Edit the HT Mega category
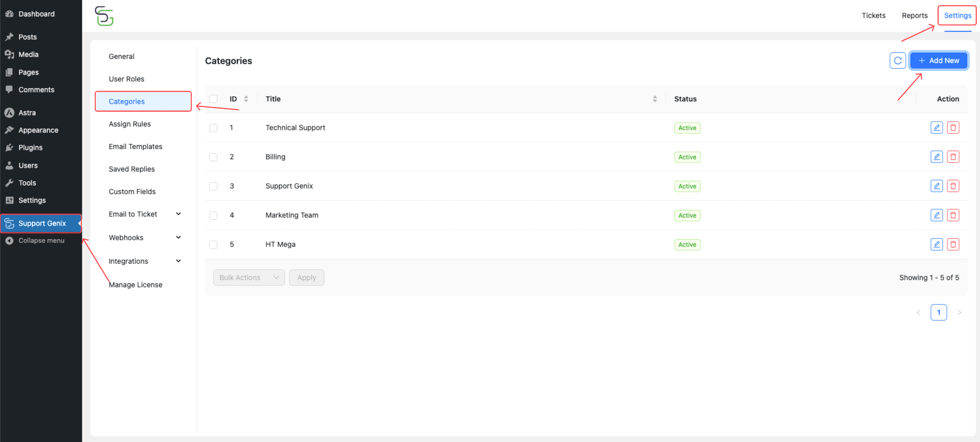 click(936, 244)
